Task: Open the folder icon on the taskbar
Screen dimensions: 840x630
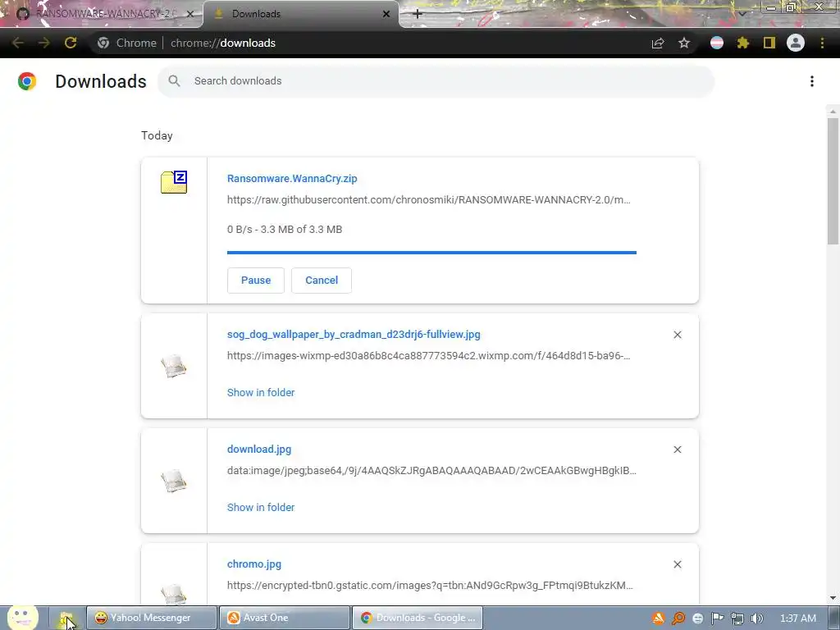Action: click(x=66, y=619)
